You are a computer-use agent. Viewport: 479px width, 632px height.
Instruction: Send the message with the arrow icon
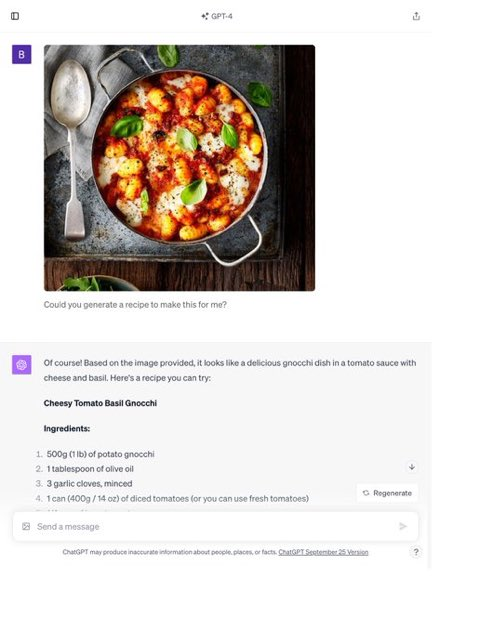pyautogui.click(x=402, y=526)
